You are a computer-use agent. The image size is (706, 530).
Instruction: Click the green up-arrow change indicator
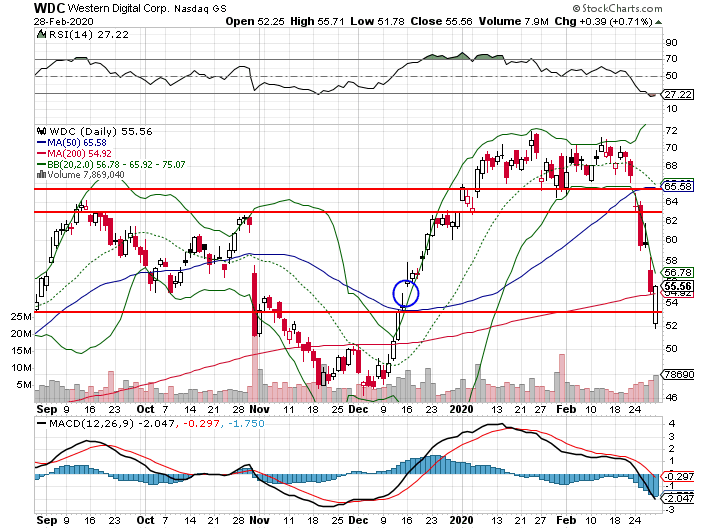tap(658, 22)
